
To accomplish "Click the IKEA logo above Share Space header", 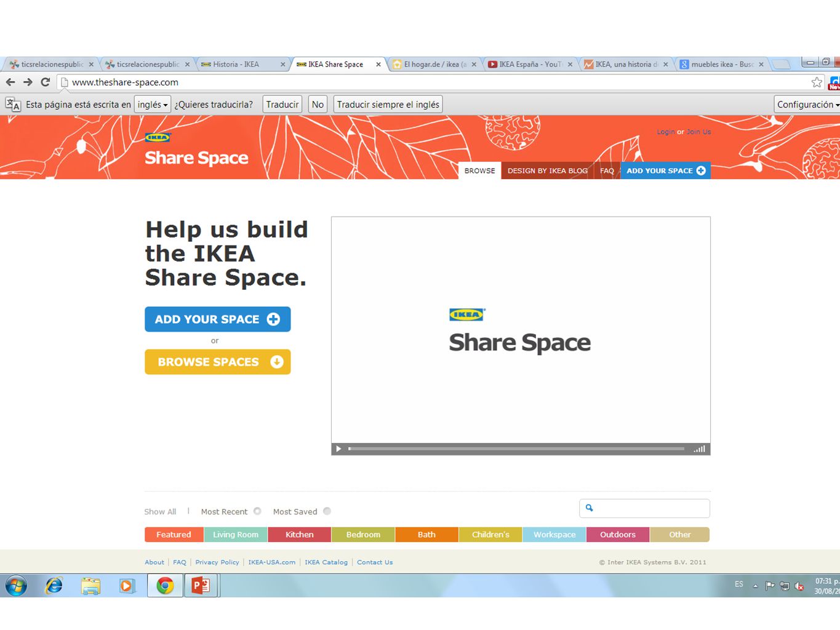I will [x=158, y=138].
